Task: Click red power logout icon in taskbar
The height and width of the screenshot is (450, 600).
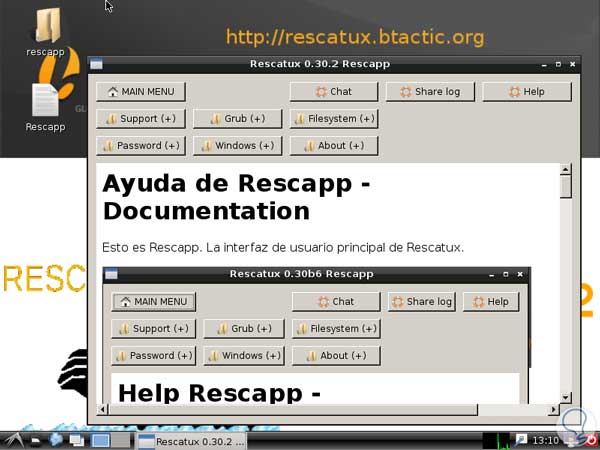Action: click(591, 441)
